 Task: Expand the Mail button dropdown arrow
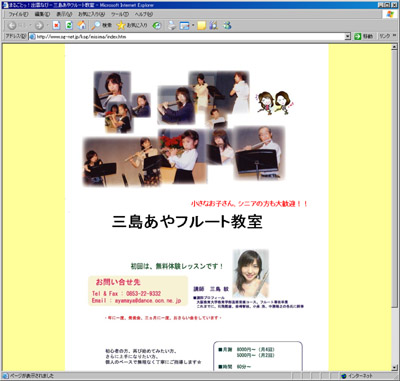click(x=193, y=25)
